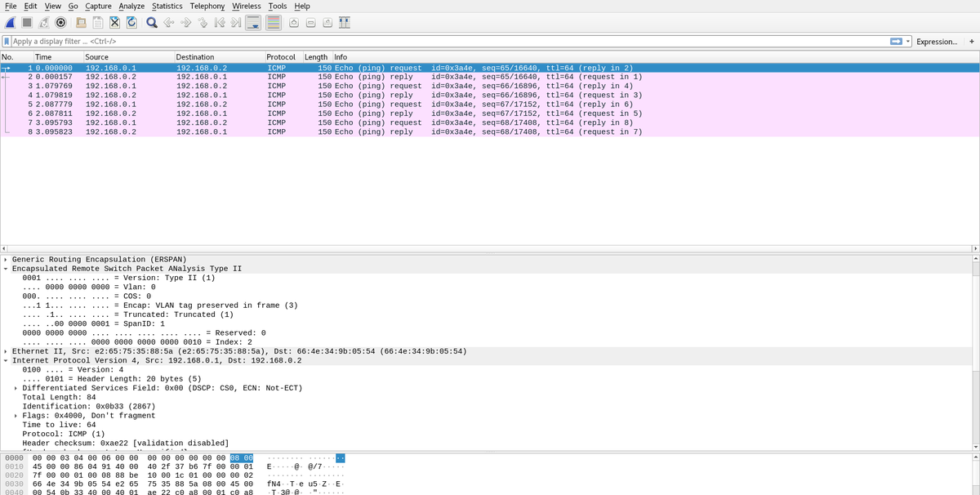Open the Statistics menu
The height and width of the screenshot is (495, 980).
[x=167, y=6]
